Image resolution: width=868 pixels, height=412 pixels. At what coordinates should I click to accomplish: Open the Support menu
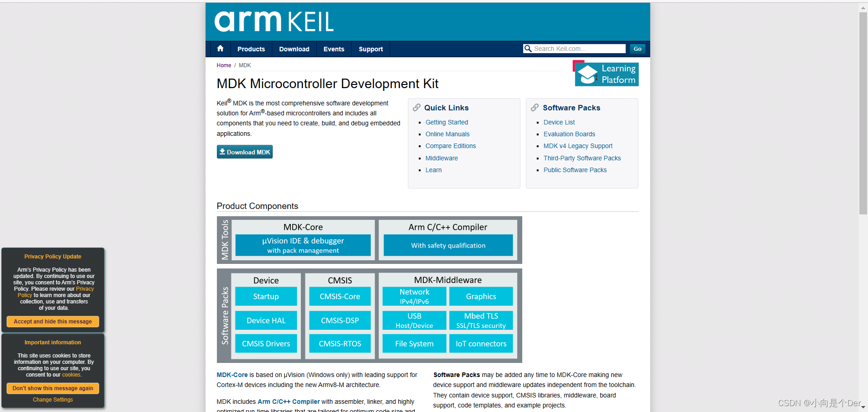click(371, 49)
